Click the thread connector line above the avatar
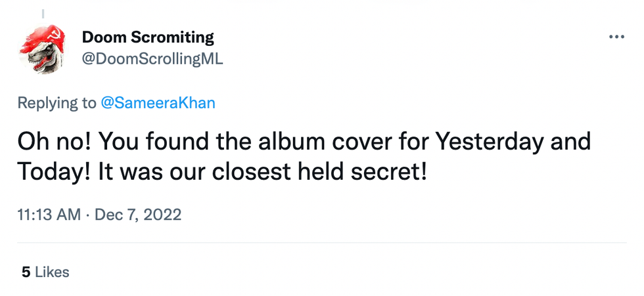The height and width of the screenshot is (296, 644). 43,13
